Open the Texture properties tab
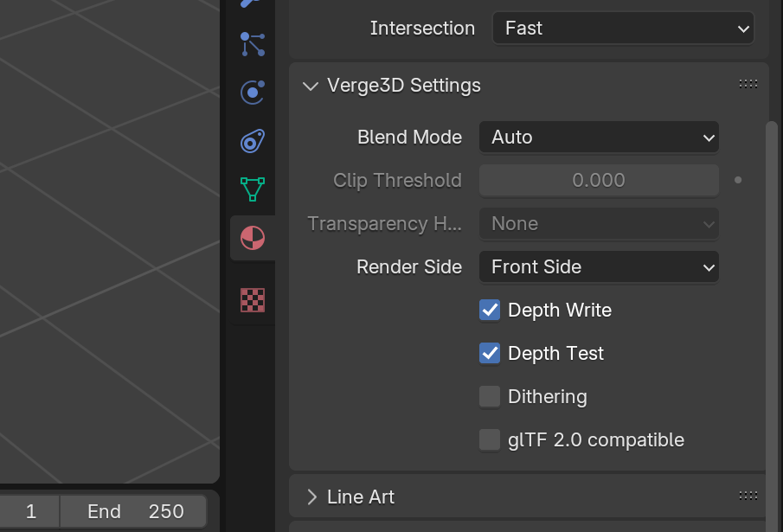The height and width of the screenshot is (532, 783). click(253, 300)
